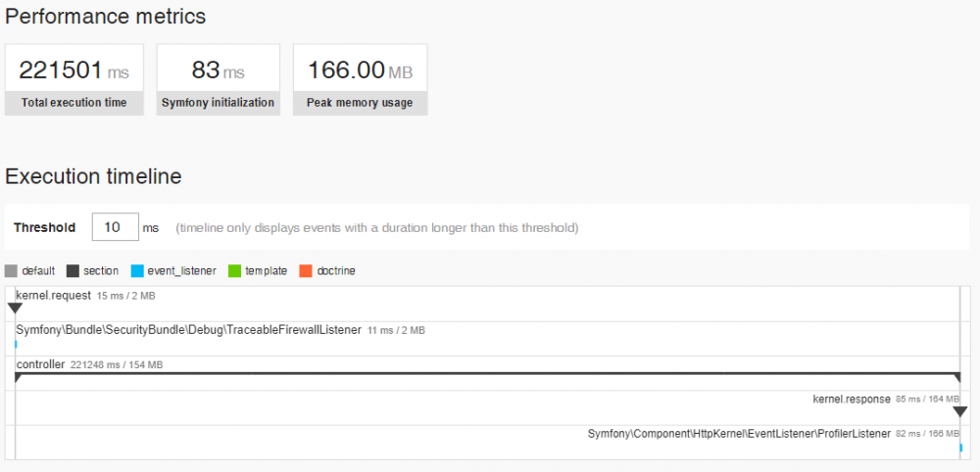Click the blue event_listener legend swatch
Viewport: 980px width, 472px height.
tap(137, 270)
